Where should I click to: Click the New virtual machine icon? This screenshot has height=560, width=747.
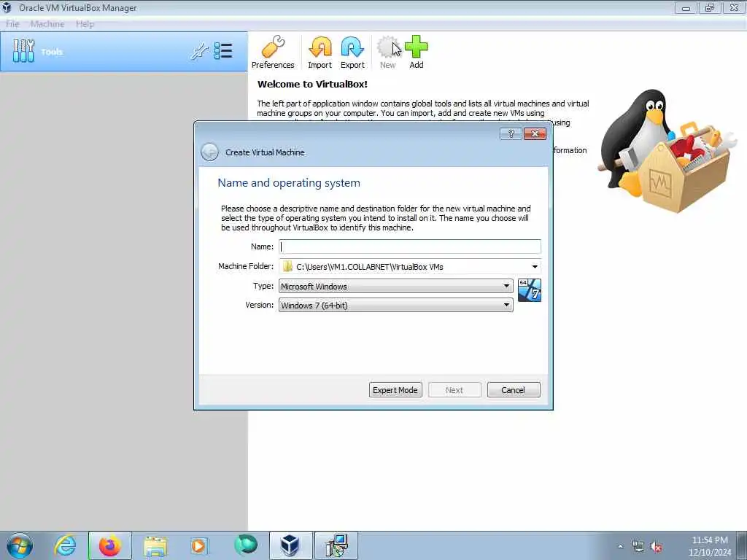coord(388,47)
